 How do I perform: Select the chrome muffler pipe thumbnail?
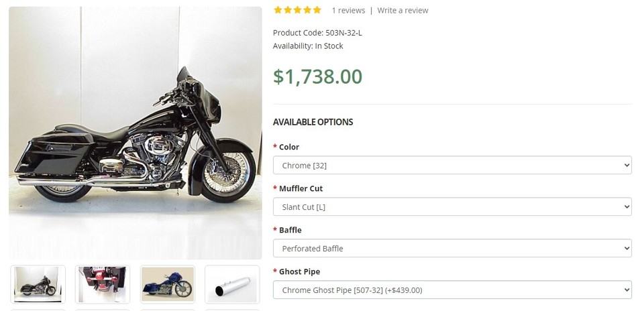pyautogui.click(x=231, y=284)
